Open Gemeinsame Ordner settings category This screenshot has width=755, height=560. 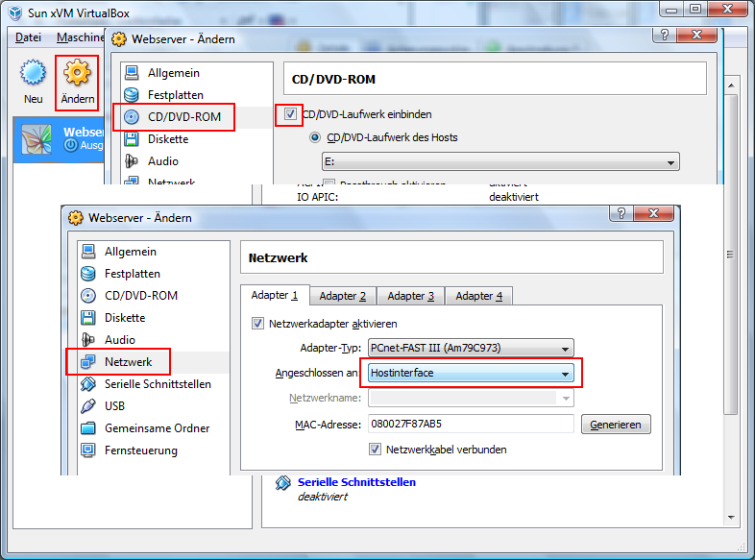click(x=157, y=428)
